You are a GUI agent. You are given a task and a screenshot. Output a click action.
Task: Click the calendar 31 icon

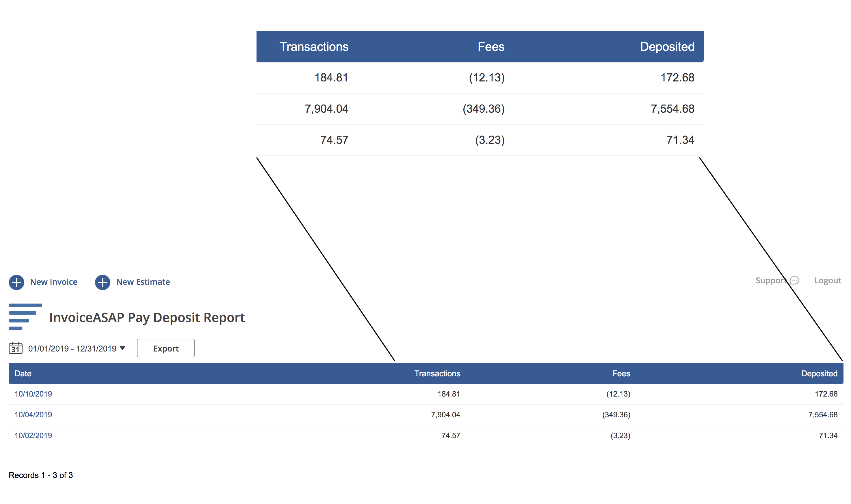15,348
